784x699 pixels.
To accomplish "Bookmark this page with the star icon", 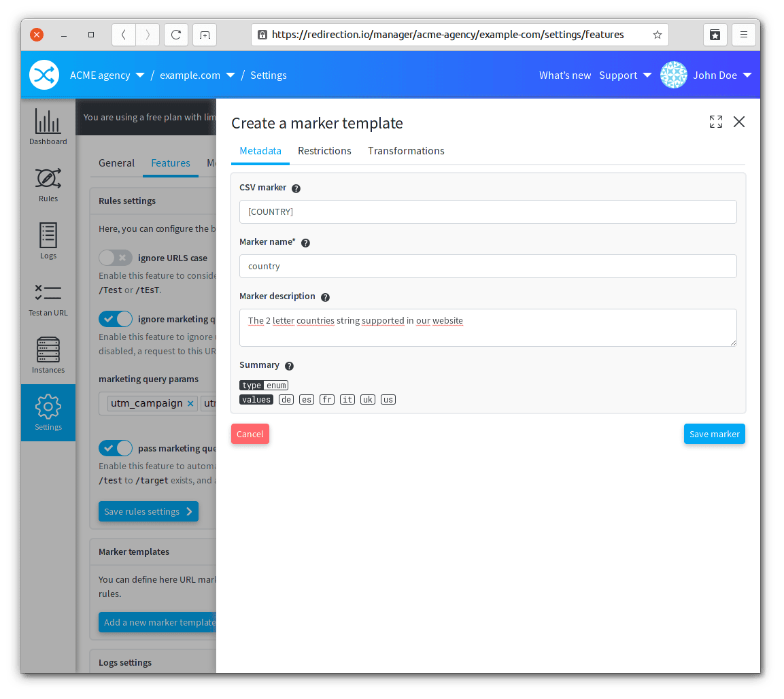I will [657, 35].
